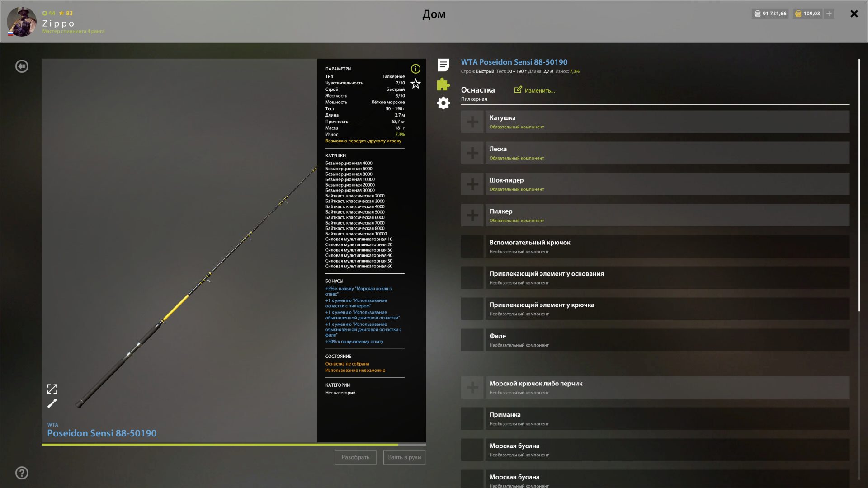Click the rig list vertical scrollbar
This screenshot has width=868, height=488.
tap(859, 185)
